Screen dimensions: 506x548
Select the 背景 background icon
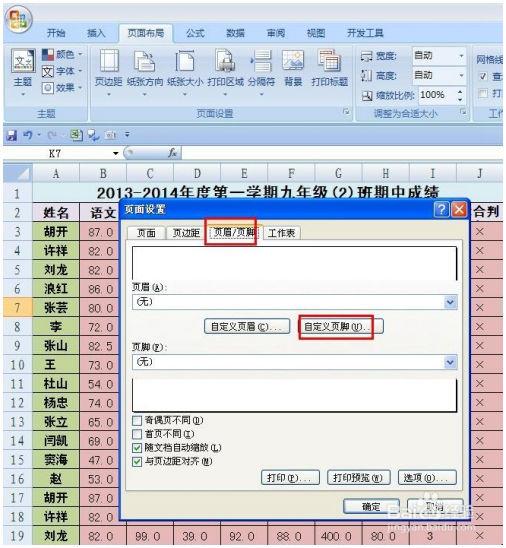[x=293, y=68]
